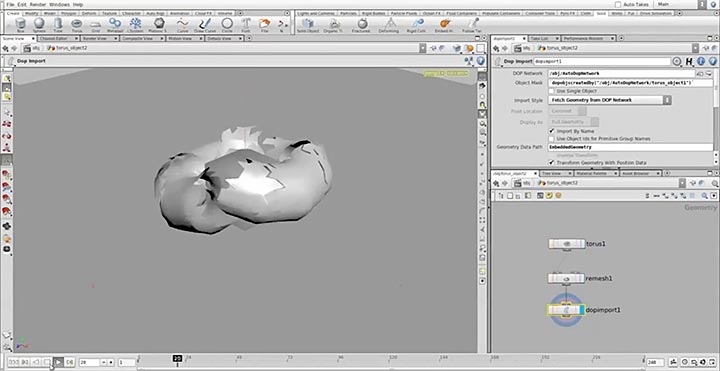Open parameter help question-mark icon
The image size is (720, 371).
point(712,61)
